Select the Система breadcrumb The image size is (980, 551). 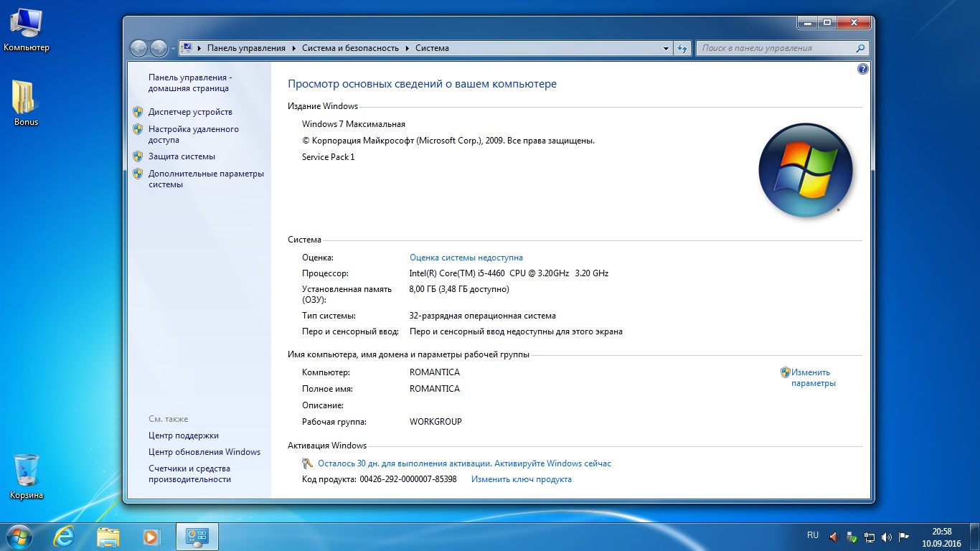[432, 48]
